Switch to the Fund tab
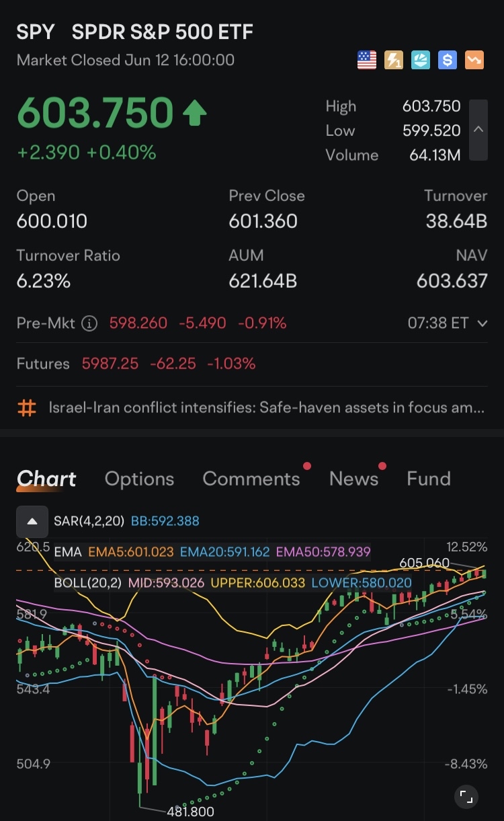The width and height of the screenshot is (504, 821). coord(428,479)
